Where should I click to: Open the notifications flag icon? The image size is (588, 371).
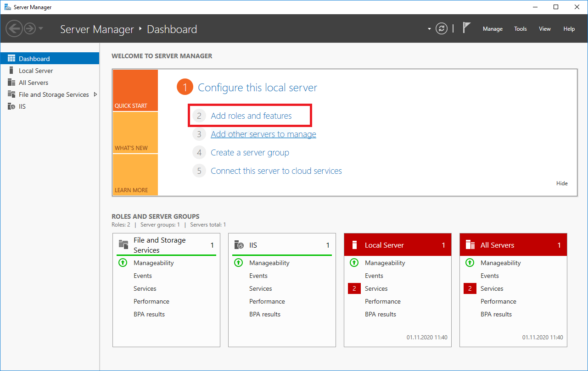point(466,28)
